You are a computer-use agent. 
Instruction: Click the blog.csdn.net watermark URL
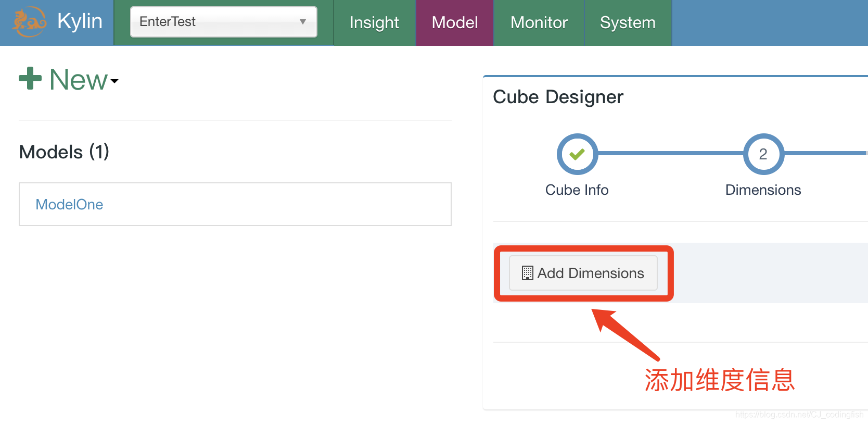[799, 415]
